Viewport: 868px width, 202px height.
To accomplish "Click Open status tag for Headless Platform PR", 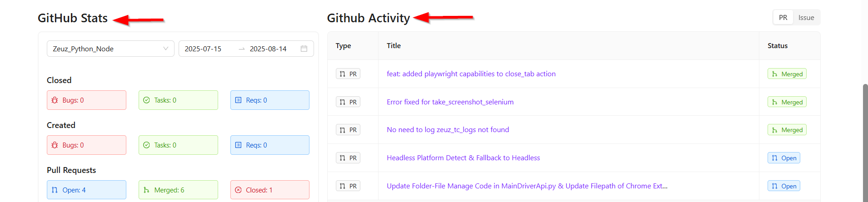I will (784, 158).
